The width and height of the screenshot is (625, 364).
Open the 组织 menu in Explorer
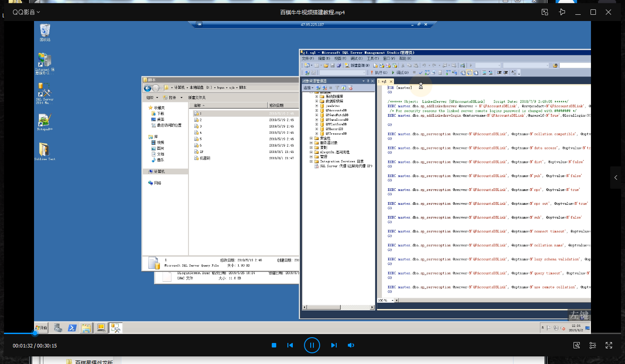pos(152,97)
